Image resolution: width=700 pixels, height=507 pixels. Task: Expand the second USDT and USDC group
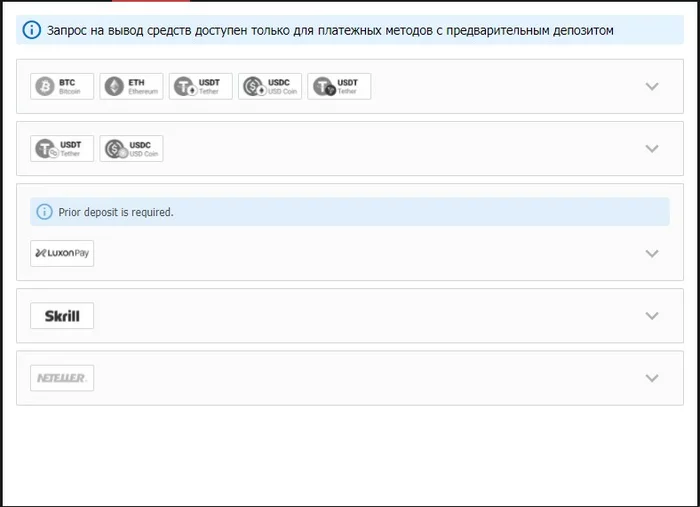click(x=652, y=149)
